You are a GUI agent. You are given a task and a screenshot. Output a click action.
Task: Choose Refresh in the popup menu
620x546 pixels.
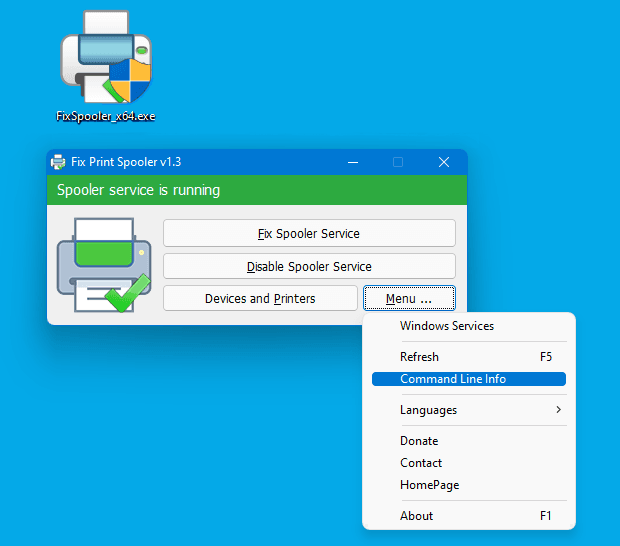(419, 357)
